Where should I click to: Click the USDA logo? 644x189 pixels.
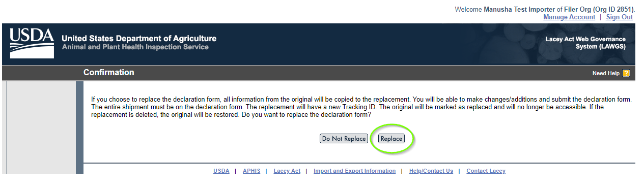(x=32, y=44)
